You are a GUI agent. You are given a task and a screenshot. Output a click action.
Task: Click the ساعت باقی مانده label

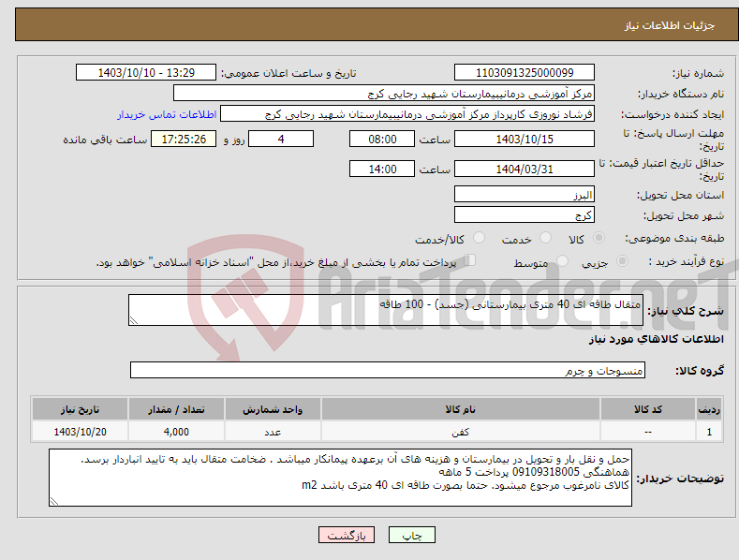coord(105,140)
